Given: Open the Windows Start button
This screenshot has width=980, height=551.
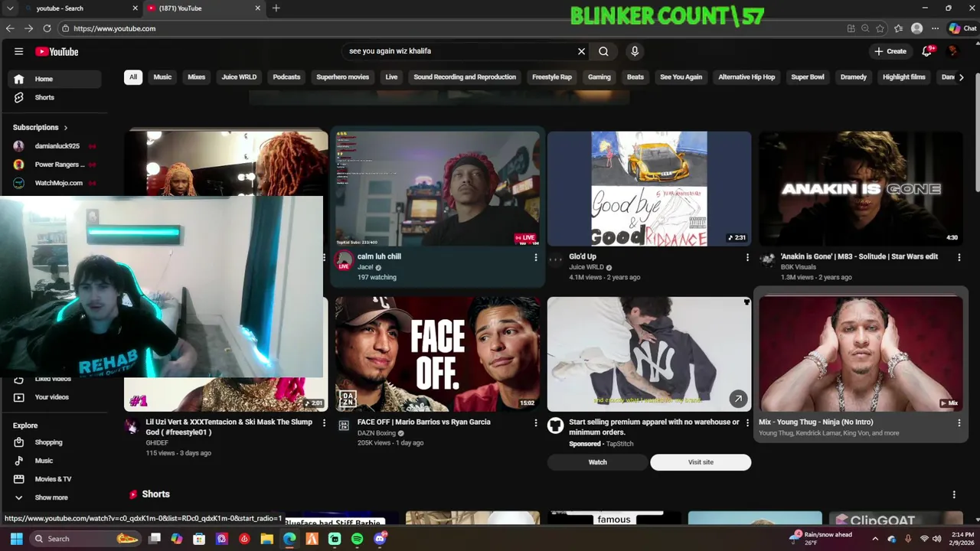Looking at the screenshot, I should tap(16, 539).
